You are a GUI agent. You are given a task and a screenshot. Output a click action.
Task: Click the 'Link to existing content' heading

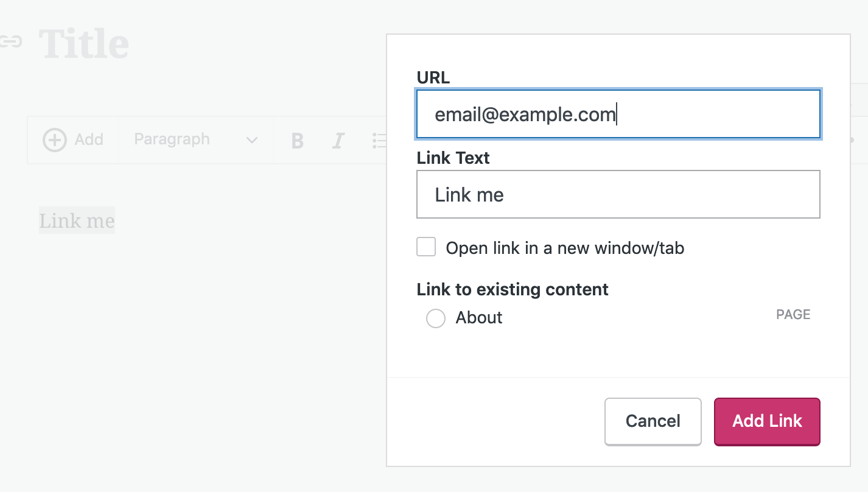513,289
